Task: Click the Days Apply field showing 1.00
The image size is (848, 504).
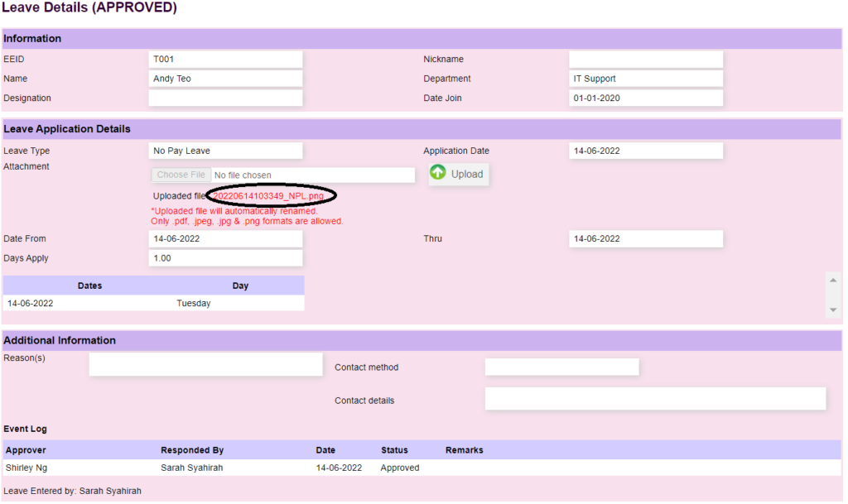Action: 225,258
